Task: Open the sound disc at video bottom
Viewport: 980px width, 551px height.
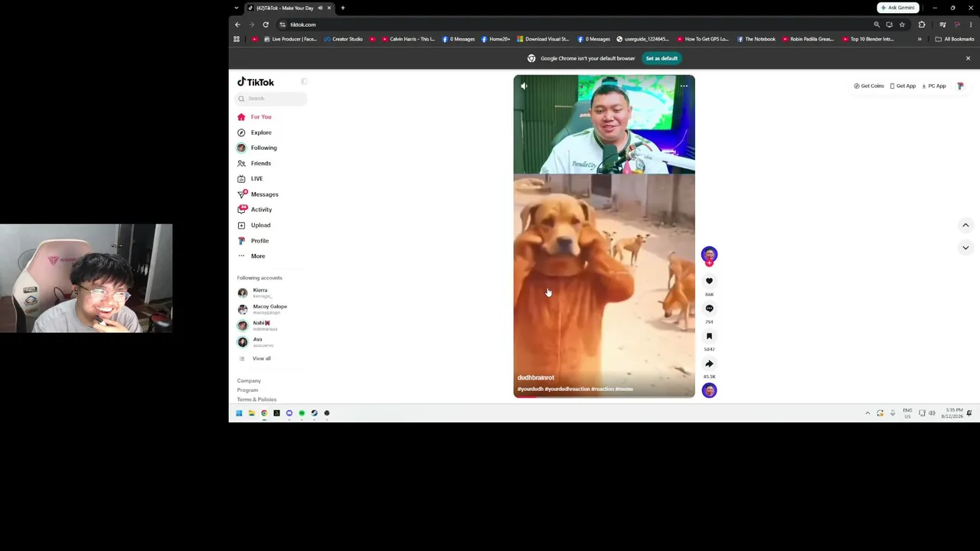Action: click(x=709, y=391)
